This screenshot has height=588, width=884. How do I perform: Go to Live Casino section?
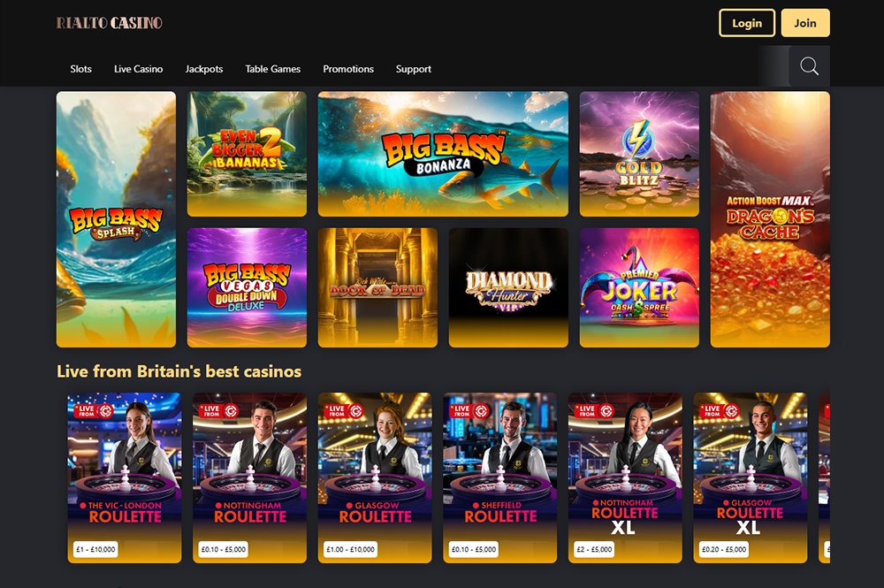pos(138,69)
